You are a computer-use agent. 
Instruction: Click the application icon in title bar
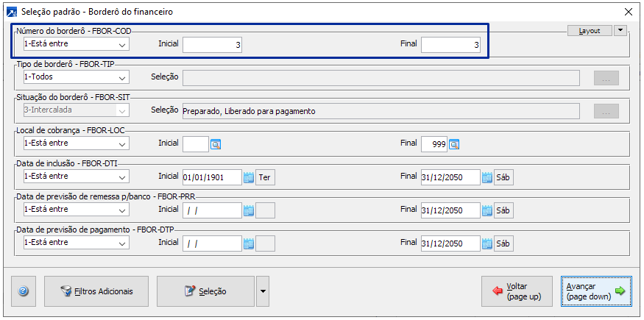(13, 12)
